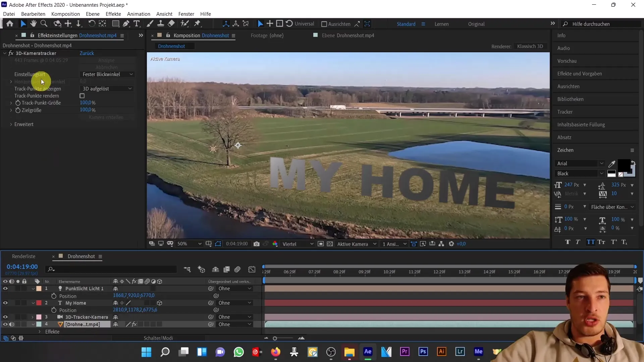644x362 pixels.
Task: Enable Track-Punkte rendern checkbox
Action: point(82,96)
